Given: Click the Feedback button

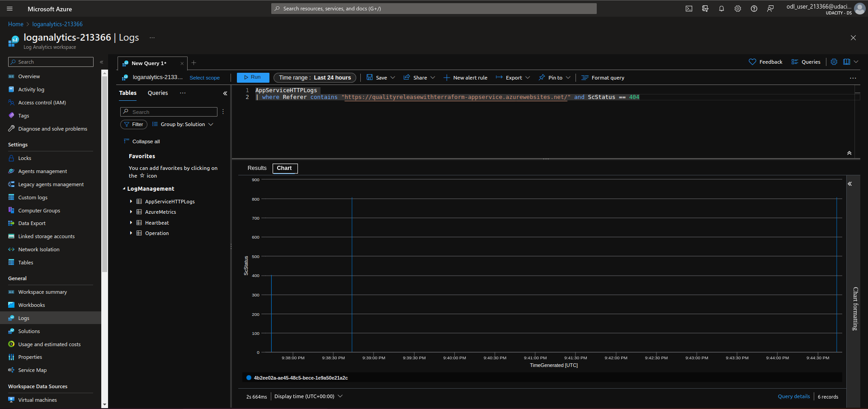Looking at the screenshot, I should 765,62.
